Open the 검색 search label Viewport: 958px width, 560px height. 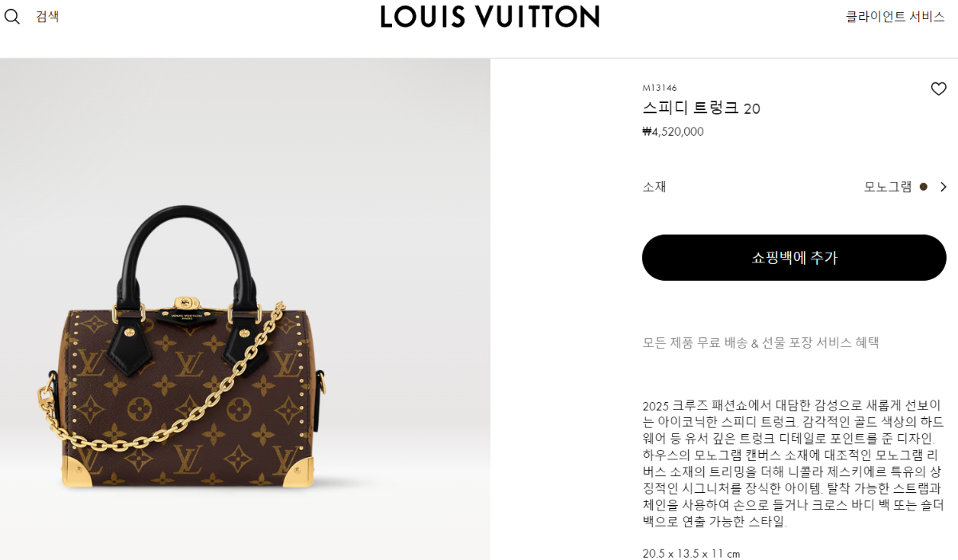pos(48,17)
